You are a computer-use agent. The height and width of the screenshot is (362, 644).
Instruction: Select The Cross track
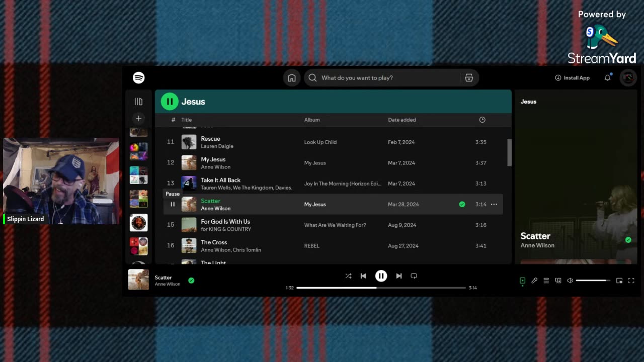click(x=214, y=242)
